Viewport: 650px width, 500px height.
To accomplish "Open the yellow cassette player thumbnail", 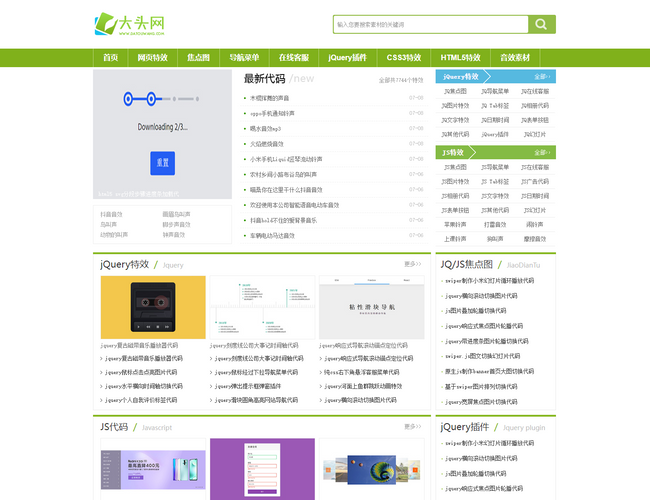I will [153, 307].
